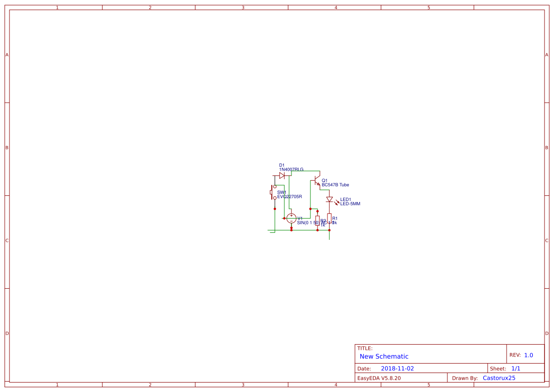
Task: Click the ground rail junction below R1
Action: coord(329,230)
